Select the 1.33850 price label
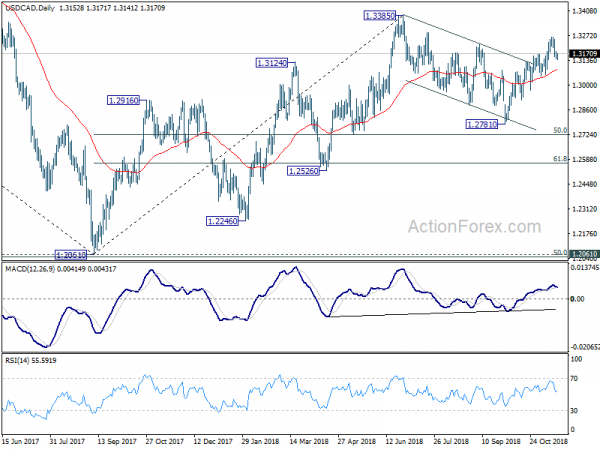Image resolution: width=600 pixels, height=450 pixels. pos(380,16)
